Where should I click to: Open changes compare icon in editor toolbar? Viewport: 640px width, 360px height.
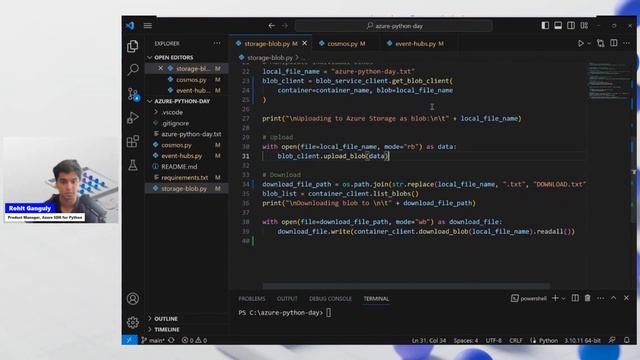[600, 43]
